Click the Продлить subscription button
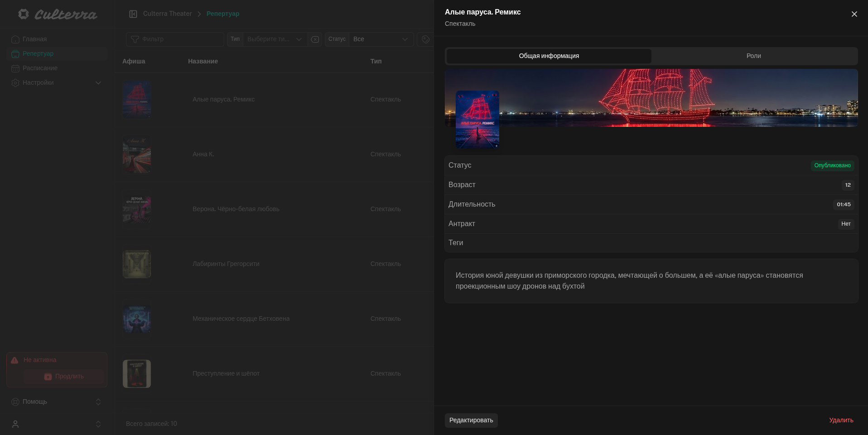Image resolution: width=868 pixels, height=435 pixels. [63, 376]
